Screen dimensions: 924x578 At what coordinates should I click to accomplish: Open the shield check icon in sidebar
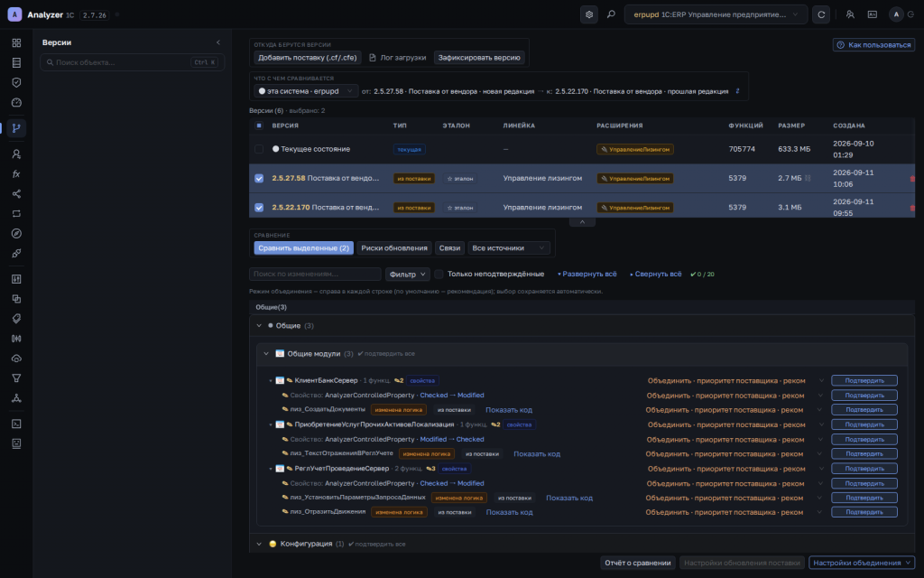point(16,82)
